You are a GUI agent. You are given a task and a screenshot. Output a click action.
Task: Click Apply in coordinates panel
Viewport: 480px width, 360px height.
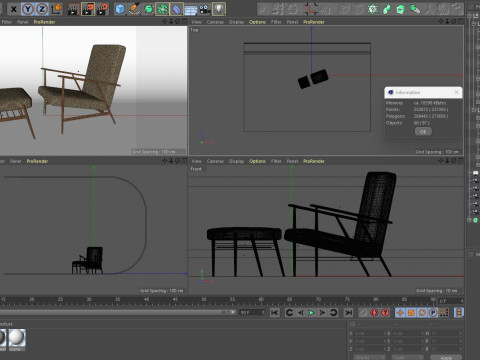tap(446, 358)
